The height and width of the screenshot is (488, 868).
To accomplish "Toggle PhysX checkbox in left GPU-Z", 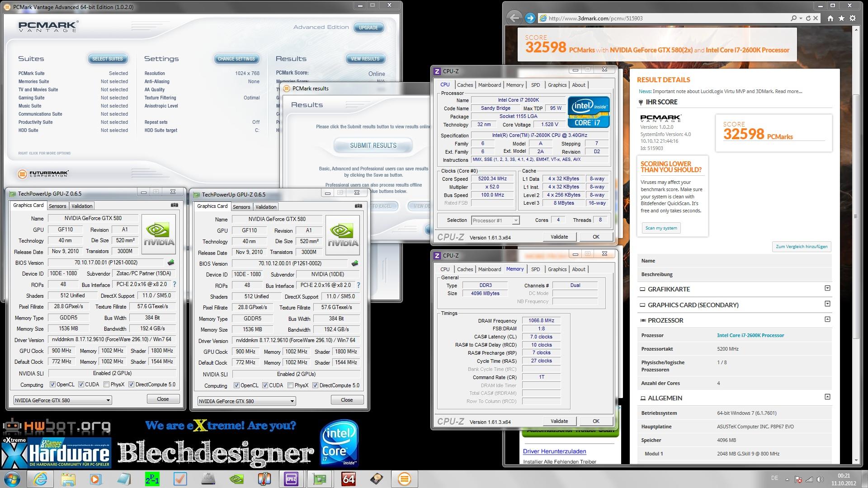I will coord(106,385).
